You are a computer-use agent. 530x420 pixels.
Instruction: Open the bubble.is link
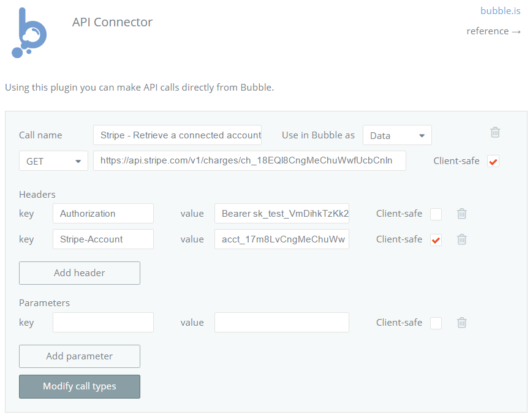coord(500,11)
